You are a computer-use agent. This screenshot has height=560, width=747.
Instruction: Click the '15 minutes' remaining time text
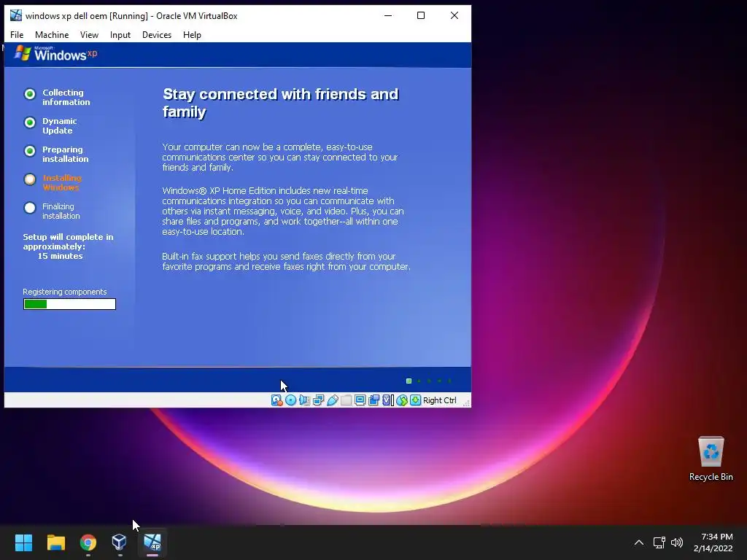coord(60,256)
